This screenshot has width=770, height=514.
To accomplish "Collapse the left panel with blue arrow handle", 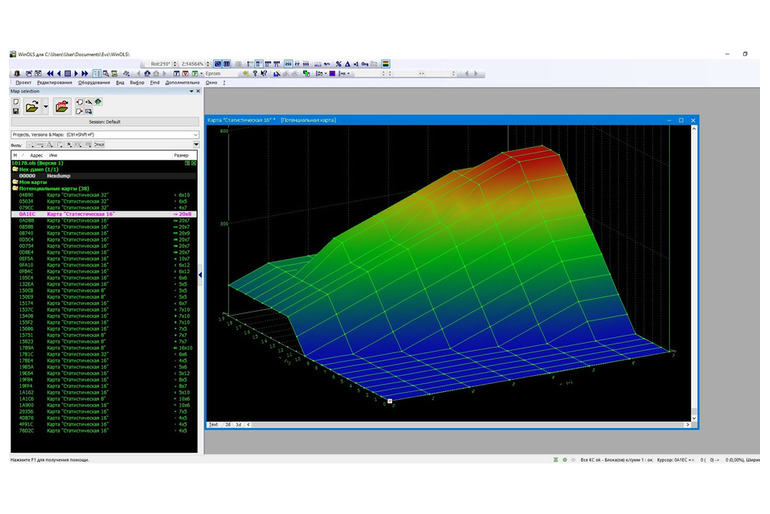I will [200, 275].
